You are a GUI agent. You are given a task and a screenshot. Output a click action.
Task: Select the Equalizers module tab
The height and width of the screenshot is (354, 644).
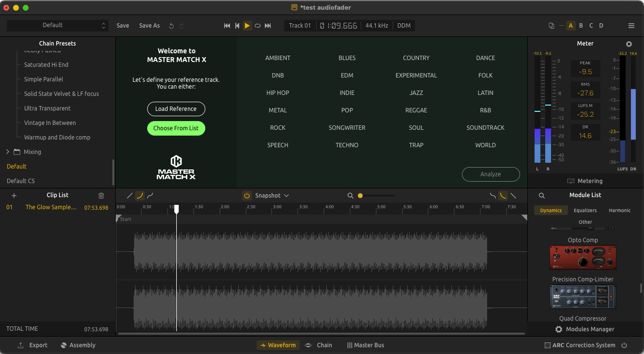(585, 210)
